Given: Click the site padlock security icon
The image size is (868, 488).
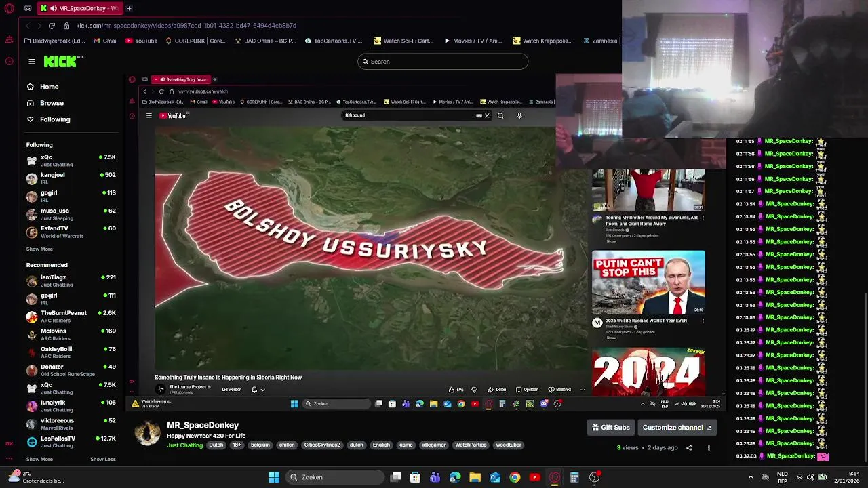Looking at the screenshot, I should pos(66,26).
